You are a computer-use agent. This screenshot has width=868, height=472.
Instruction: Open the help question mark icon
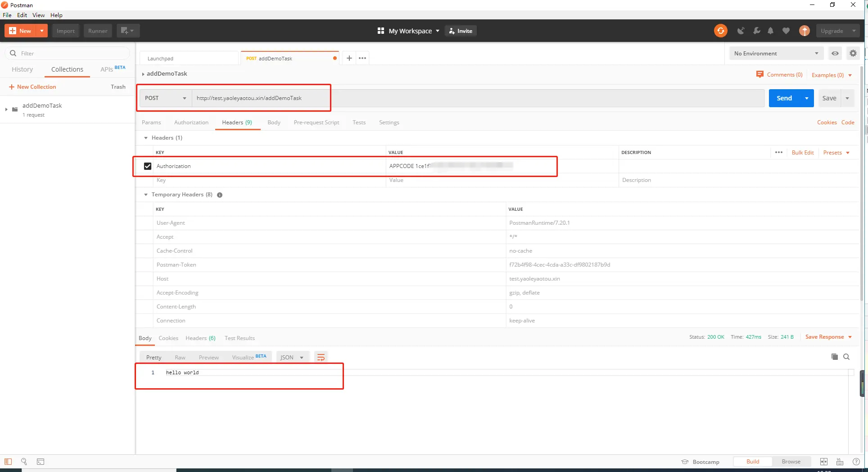tap(856, 462)
